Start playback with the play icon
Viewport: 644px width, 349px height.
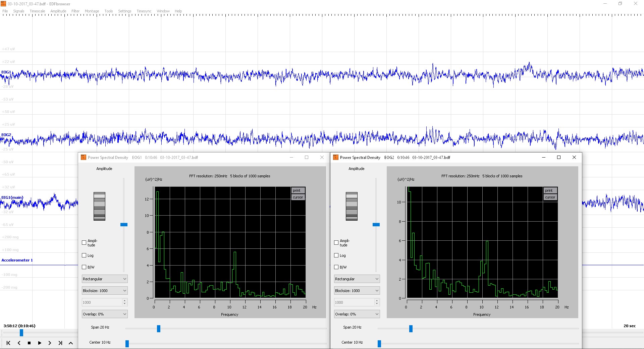click(40, 343)
